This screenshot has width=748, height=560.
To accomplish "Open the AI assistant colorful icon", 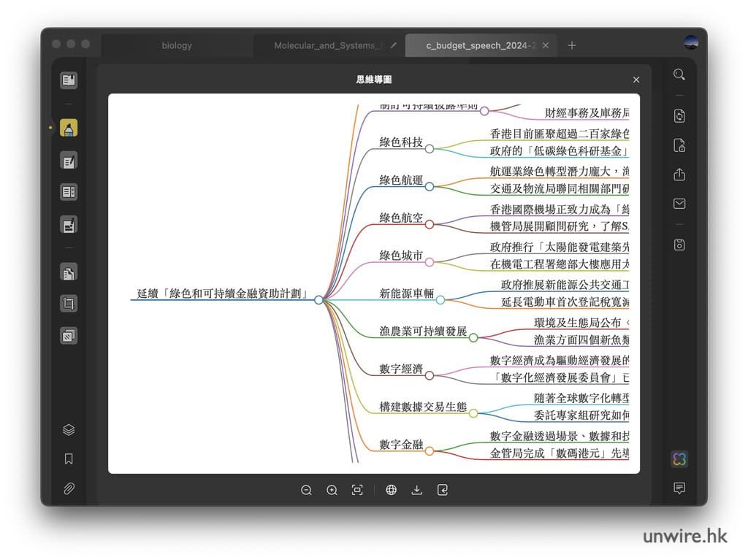I will 679,459.
